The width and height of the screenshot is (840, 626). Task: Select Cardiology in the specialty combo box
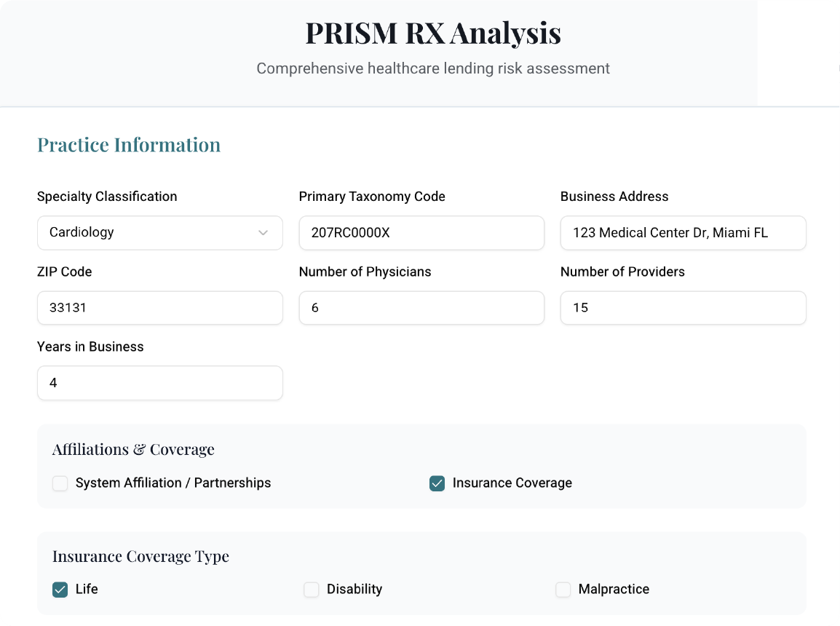pyautogui.click(x=159, y=232)
